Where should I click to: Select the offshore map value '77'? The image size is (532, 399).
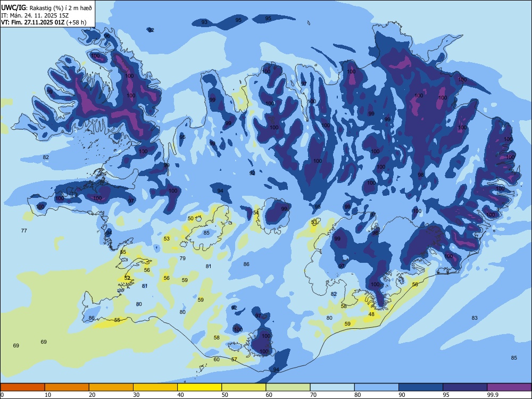(x=24, y=231)
